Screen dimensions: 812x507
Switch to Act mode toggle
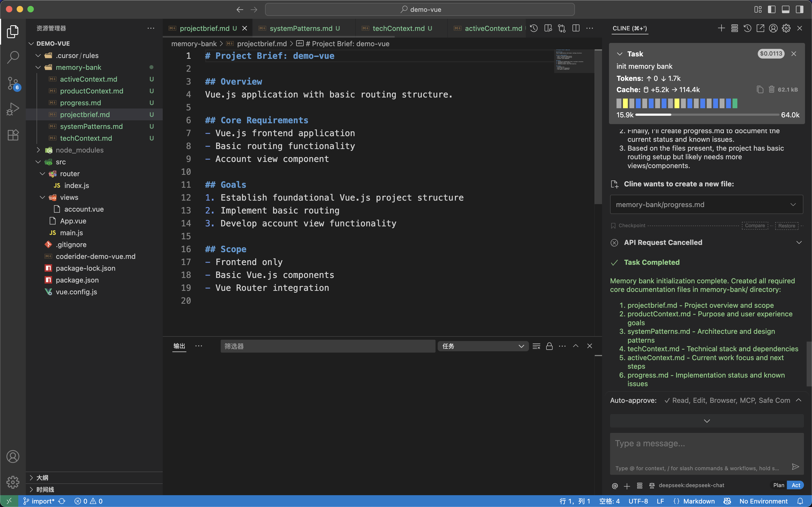pos(796,485)
